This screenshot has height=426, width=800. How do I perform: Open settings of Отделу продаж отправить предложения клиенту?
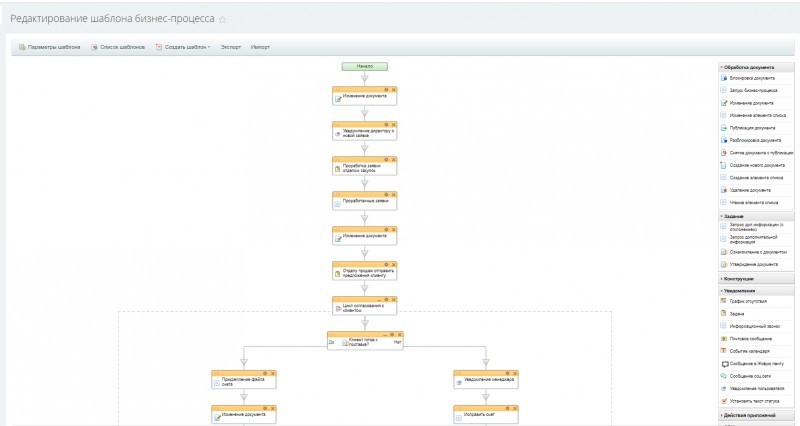(386, 265)
